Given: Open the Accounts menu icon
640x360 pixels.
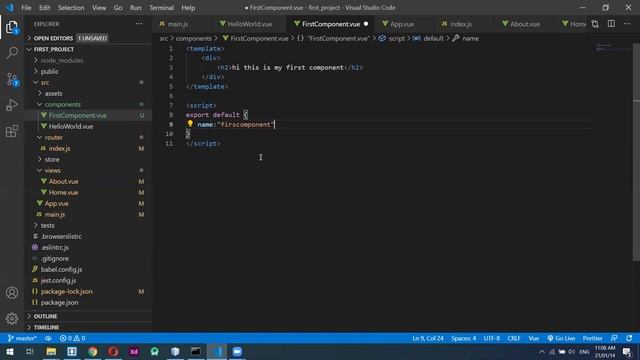Looking at the screenshot, I should coord(12,293).
